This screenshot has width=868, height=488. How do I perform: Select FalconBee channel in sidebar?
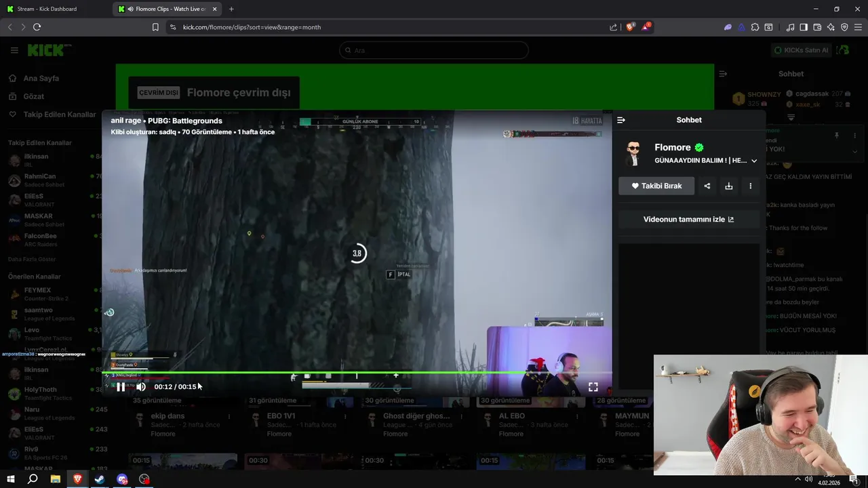point(51,239)
